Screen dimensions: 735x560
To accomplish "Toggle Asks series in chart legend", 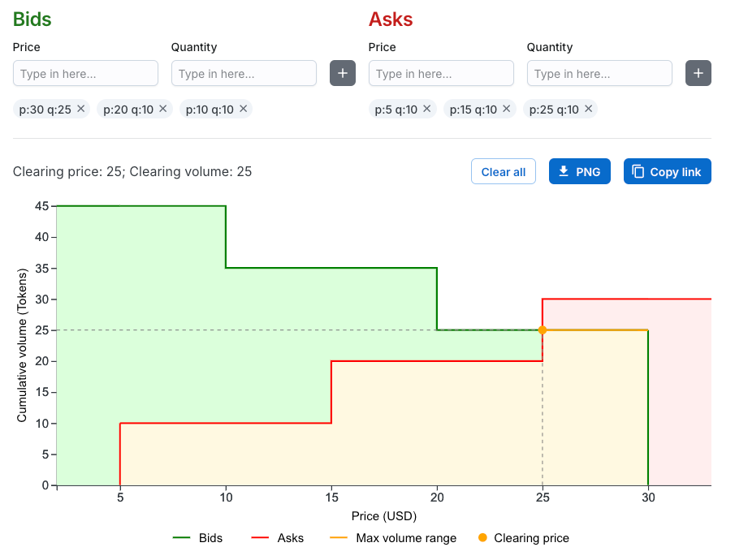I will 278,538.
